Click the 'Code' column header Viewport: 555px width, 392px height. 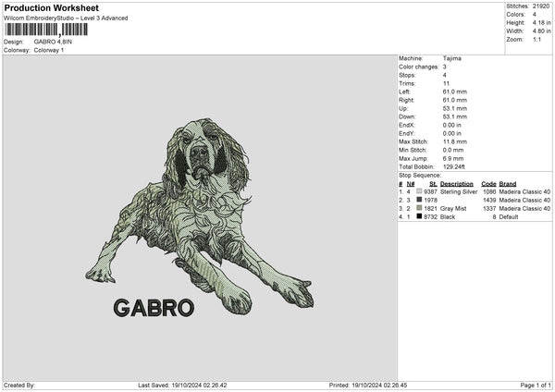(488, 184)
